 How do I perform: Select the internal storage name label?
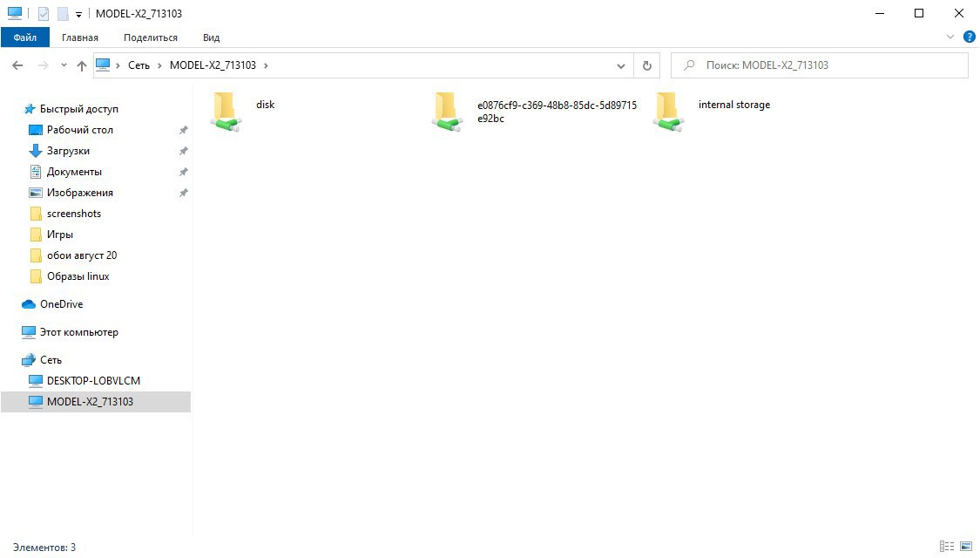pyautogui.click(x=734, y=105)
